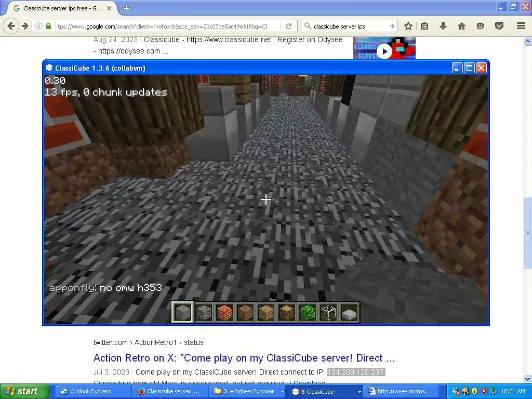Select the stone slab hotbar slot
This screenshot has height=399, width=532.
pos(349,312)
